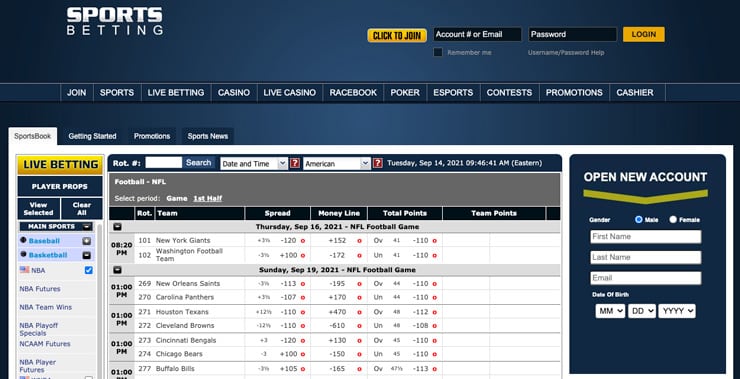This screenshot has height=379, width=740.
Task: Pick Buffalo Bills -113 over total selector
Action: click(434, 369)
